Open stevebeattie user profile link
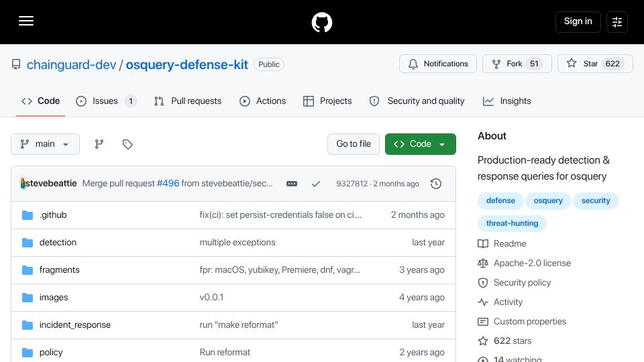This screenshot has width=644, height=362. pyautogui.click(x=52, y=184)
